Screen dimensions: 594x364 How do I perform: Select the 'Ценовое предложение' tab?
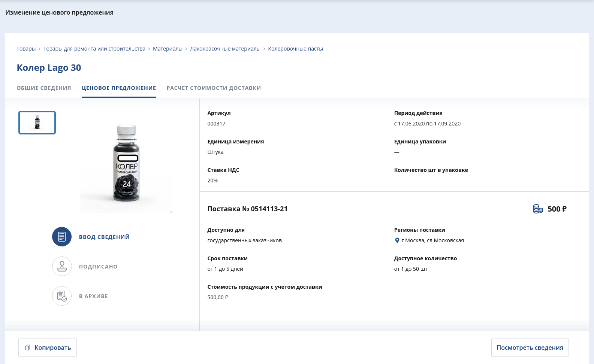click(x=119, y=88)
